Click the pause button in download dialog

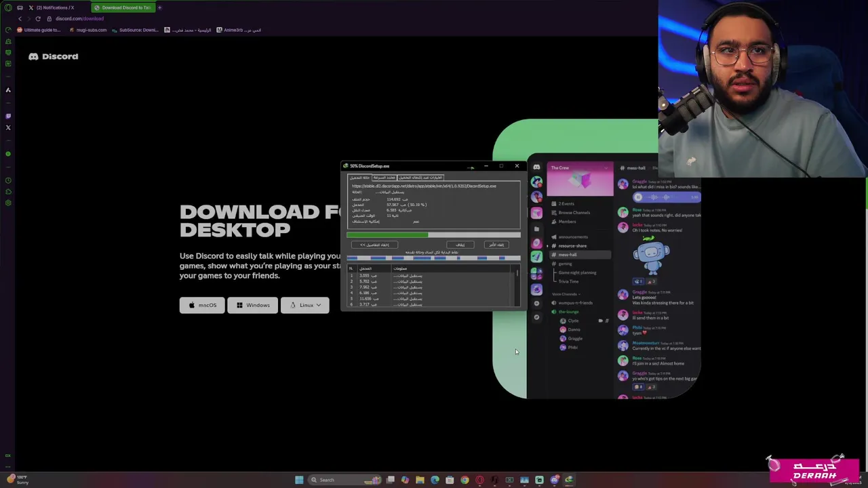(460, 245)
